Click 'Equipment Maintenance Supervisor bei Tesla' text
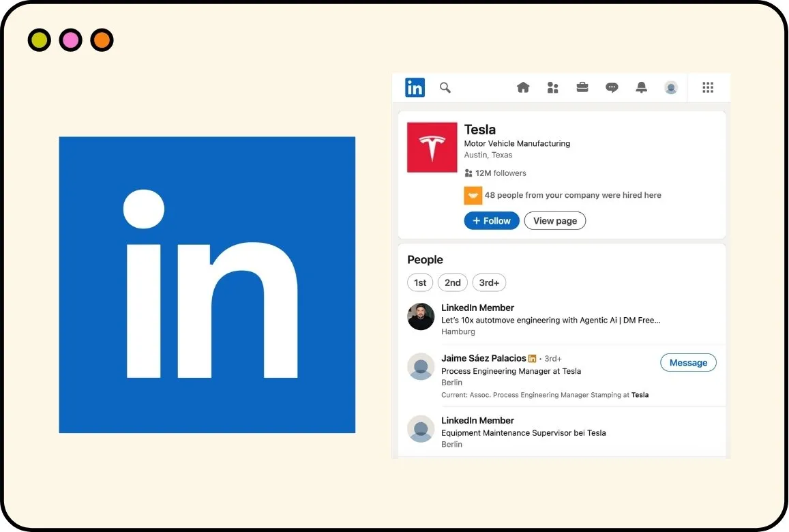Screen dimensions: 789x532 tap(523, 433)
